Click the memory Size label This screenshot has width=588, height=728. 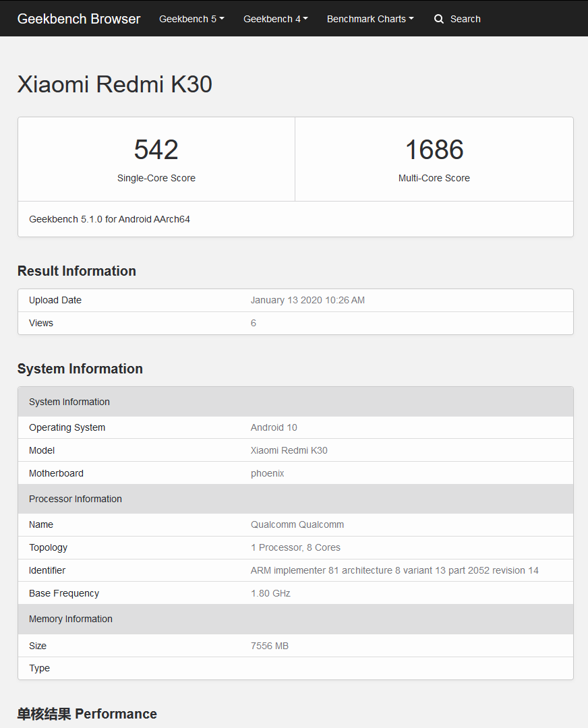pyautogui.click(x=38, y=646)
